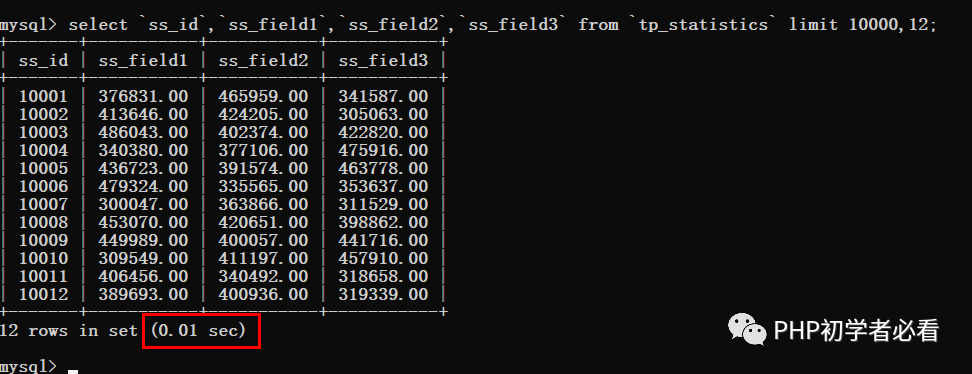Click the WeChat logo icon in watermark
The height and width of the screenshot is (374, 972).
[x=747, y=329]
